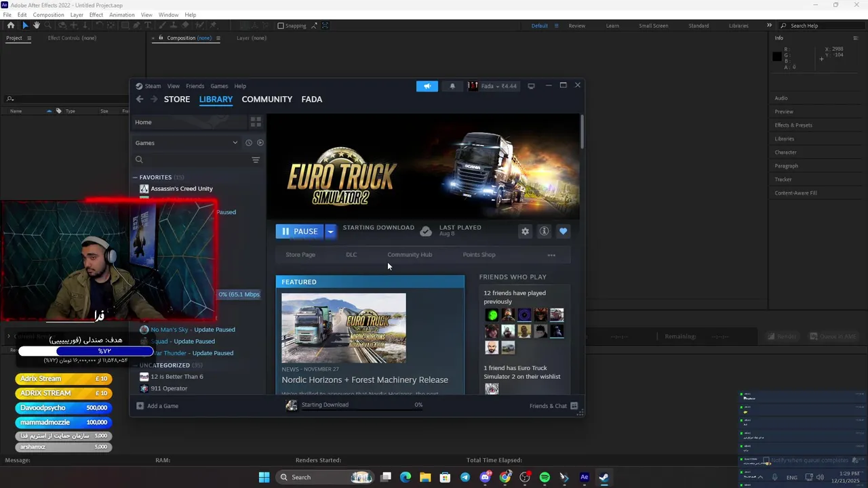Screen dimensions: 868x488
Task: Open the more options ellipsis in game links
Action: pyautogui.click(x=551, y=255)
